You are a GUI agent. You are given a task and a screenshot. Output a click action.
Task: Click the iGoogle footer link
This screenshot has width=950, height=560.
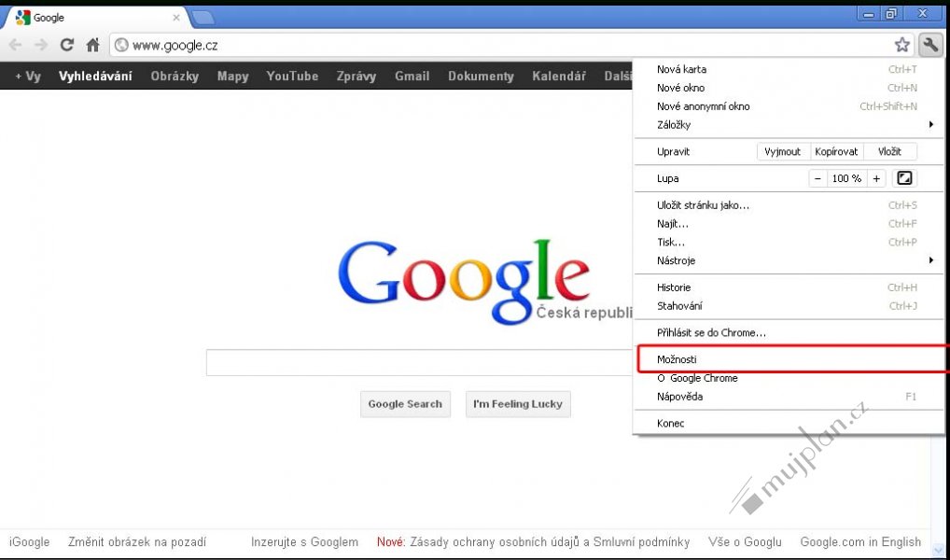pos(30,542)
